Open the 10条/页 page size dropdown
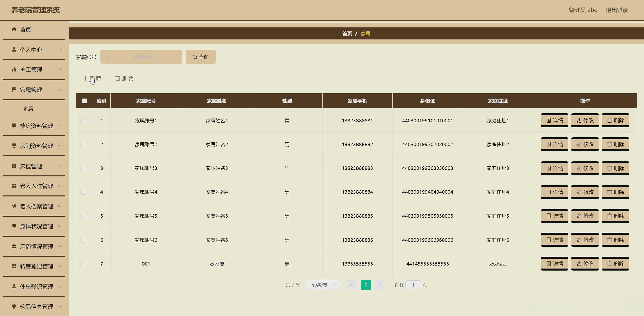Screen dimensions: 644x316 (322, 285)
